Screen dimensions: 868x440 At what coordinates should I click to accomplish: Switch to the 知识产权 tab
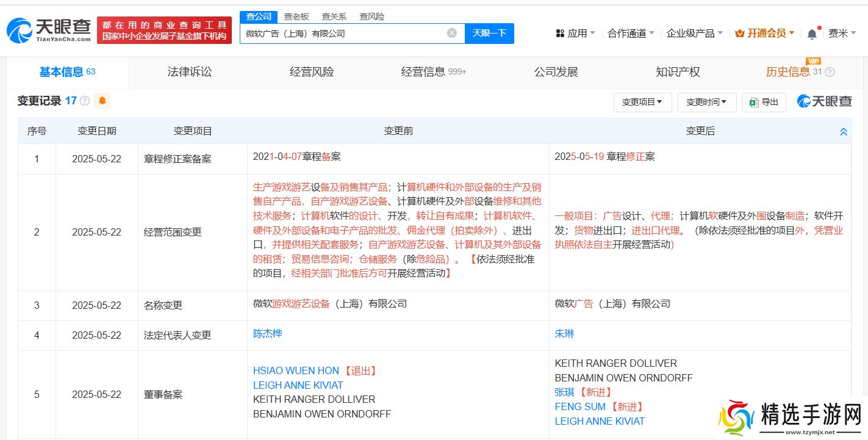(x=678, y=72)
